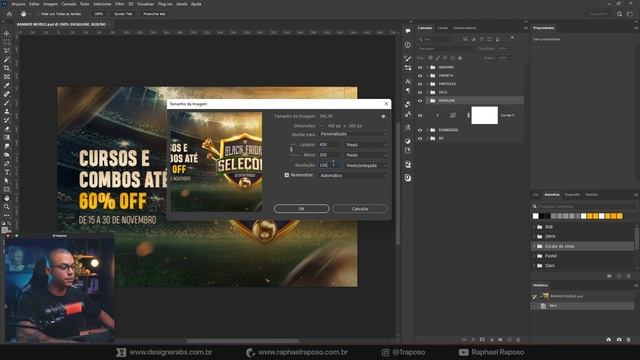The image size is (640, 360).
Task: Click the Ajustar Tela button
Action: click(x=123, y=14)
